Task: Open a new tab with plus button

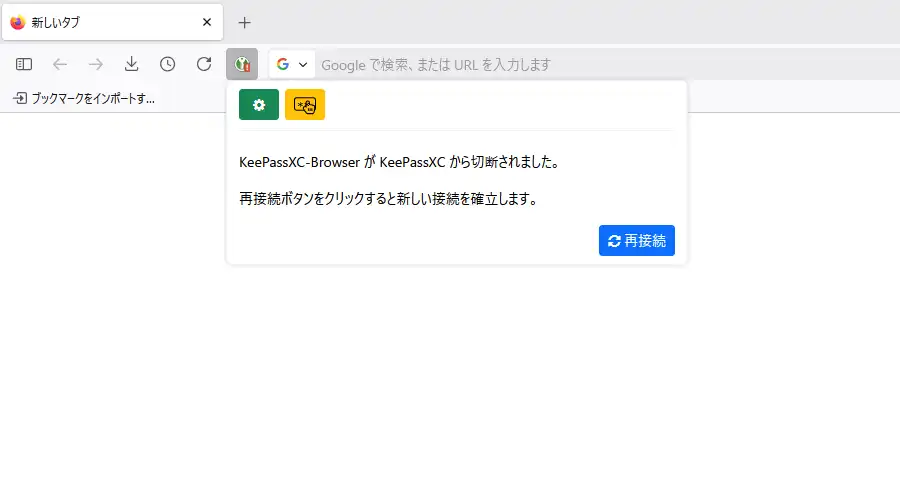Action: click(245, 22)
